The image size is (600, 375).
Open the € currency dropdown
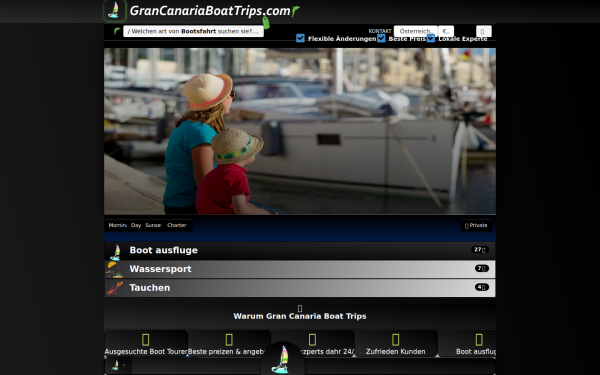click(446, 31)
